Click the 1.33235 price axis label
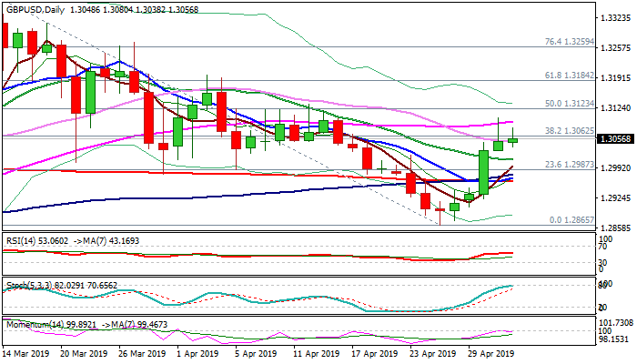 click(615, 17)
